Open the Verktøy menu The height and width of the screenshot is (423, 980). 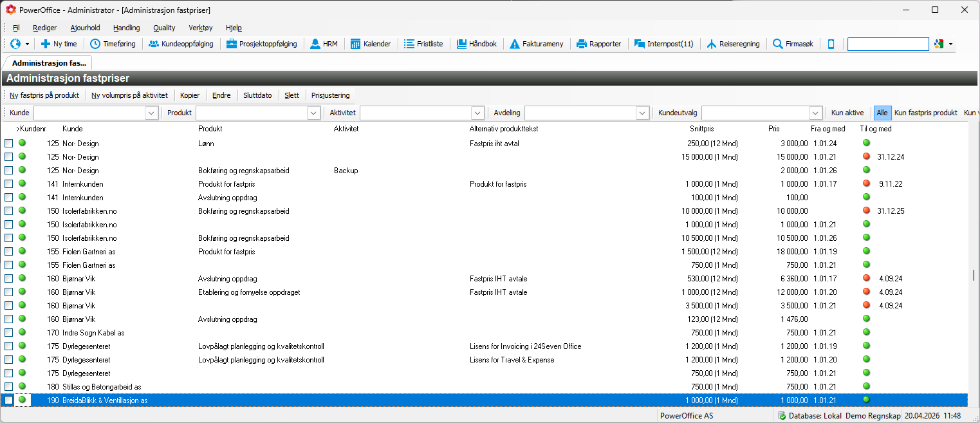point(200,28)
